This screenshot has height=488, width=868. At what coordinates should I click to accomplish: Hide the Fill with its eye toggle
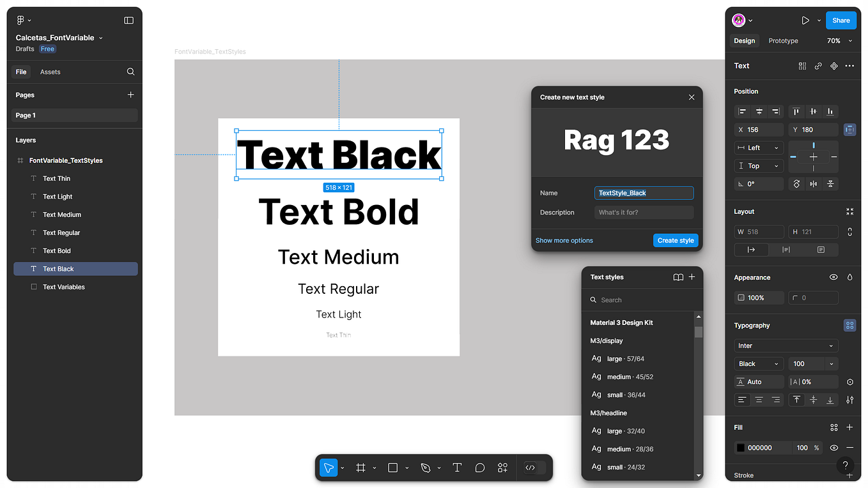click(x=833, y=448)
